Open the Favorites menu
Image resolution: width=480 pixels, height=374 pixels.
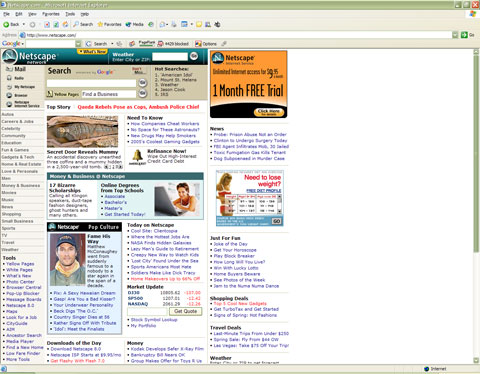pyautogui.click(x=51, y=14)
